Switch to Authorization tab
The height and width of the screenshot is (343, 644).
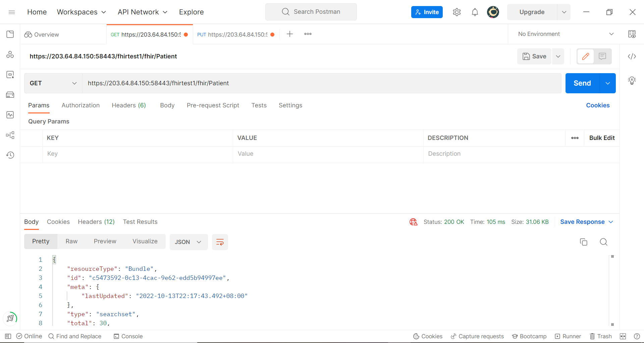pos(80,105)
